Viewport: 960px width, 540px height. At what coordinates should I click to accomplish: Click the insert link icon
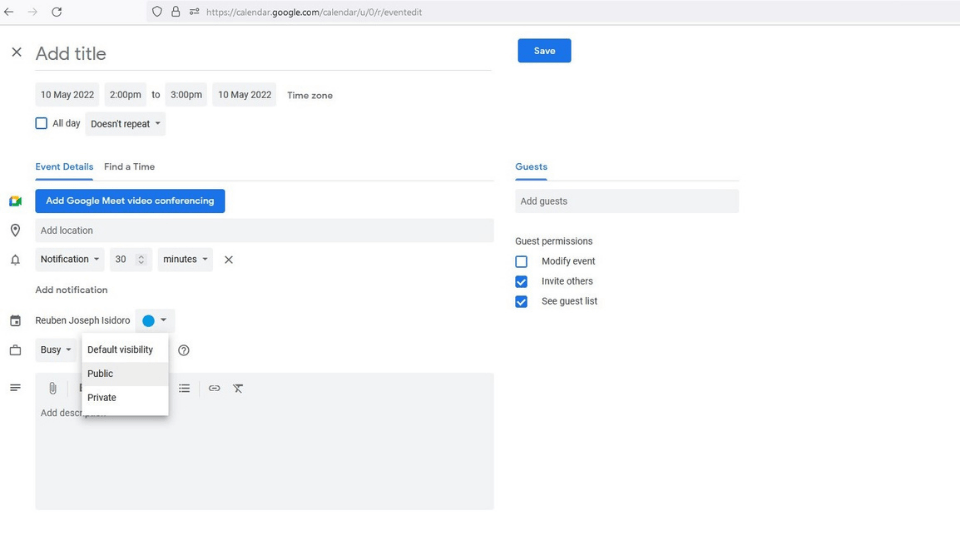[x=214, y=388]
